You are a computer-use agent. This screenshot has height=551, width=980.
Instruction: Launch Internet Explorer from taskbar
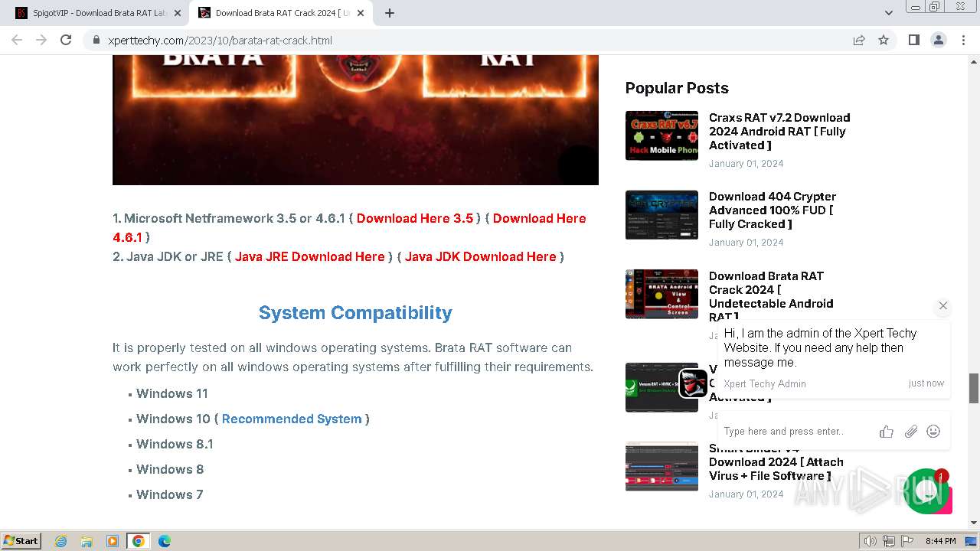[x=61, y=541]
